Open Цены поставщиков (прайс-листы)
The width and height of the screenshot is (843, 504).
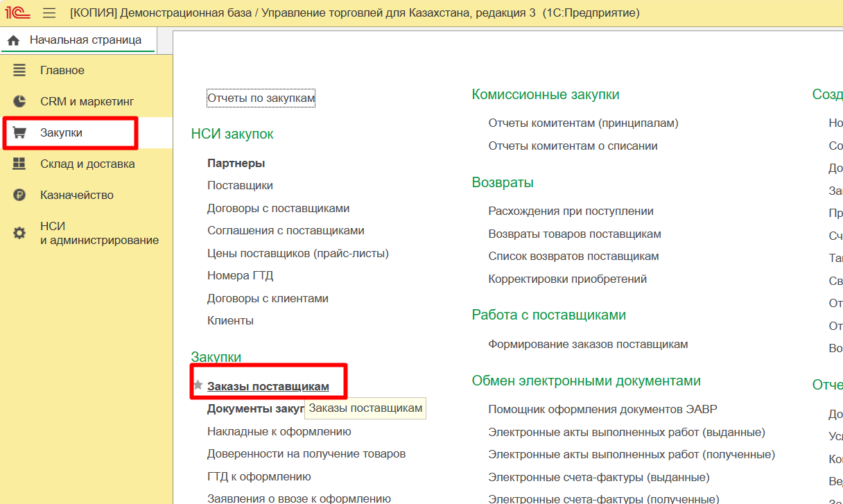[x=297, y=253]
